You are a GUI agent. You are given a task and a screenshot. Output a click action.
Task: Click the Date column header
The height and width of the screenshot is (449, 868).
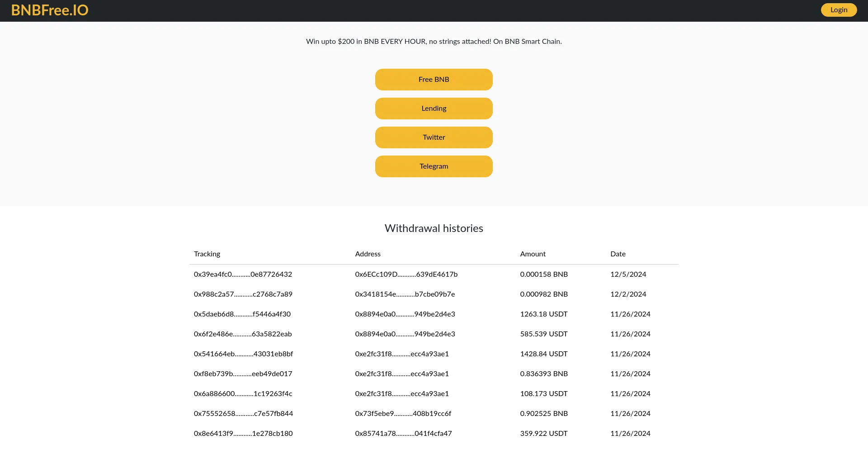pos(618,254)
